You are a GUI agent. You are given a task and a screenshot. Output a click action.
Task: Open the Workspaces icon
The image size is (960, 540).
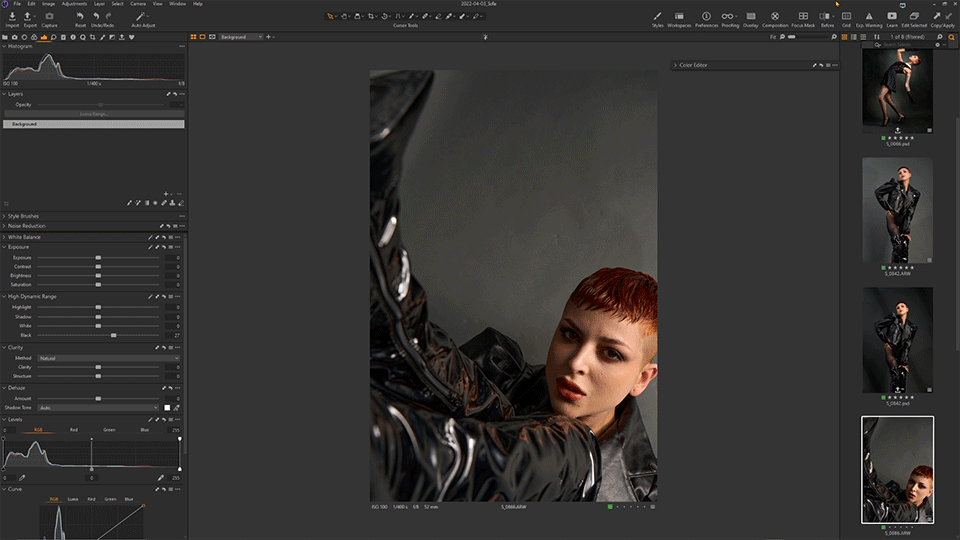point(679,16)
